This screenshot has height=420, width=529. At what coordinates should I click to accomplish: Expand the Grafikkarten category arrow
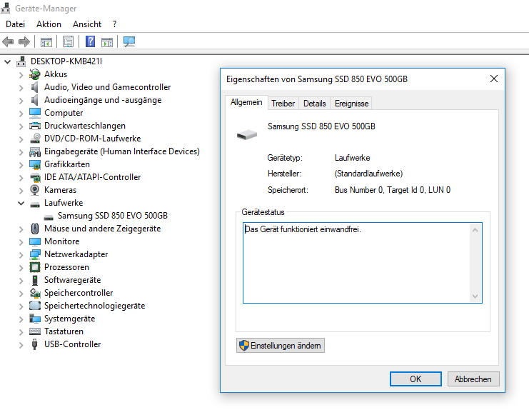(x=21, y=165)
